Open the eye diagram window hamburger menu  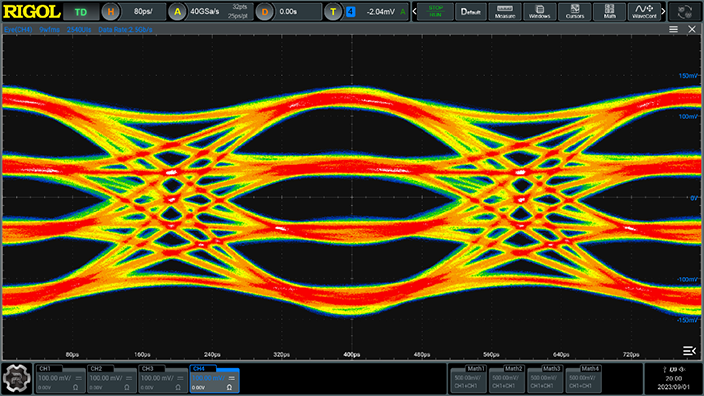coord(673,29)
